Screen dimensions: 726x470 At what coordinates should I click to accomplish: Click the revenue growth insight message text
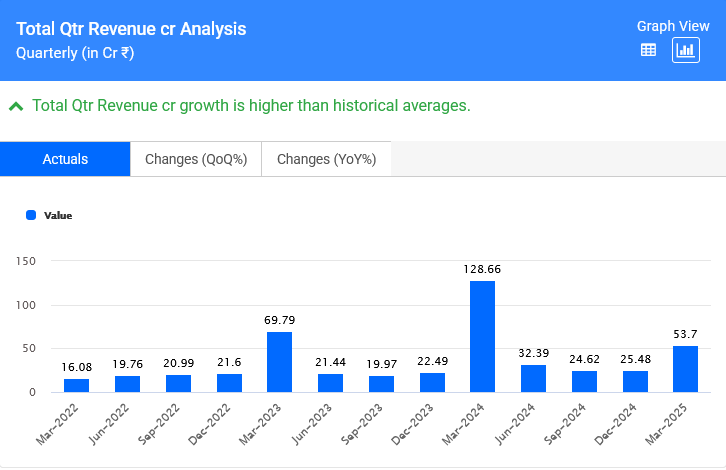pos(251,106)
